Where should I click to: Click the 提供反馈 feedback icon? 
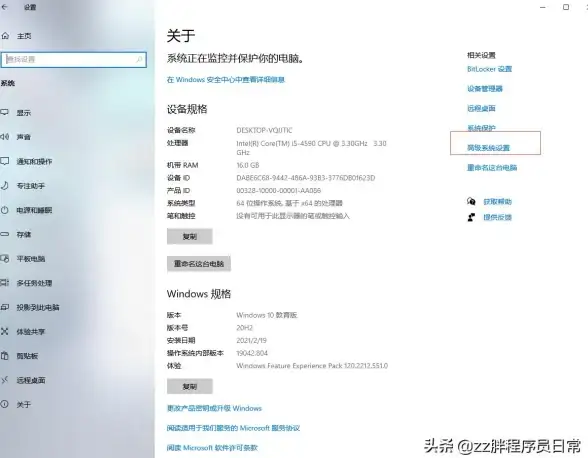[x=471, y=217]
